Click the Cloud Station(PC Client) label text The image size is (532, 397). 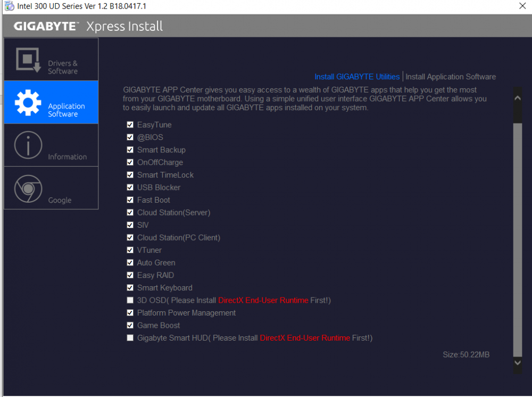click(x=179, y=238)
